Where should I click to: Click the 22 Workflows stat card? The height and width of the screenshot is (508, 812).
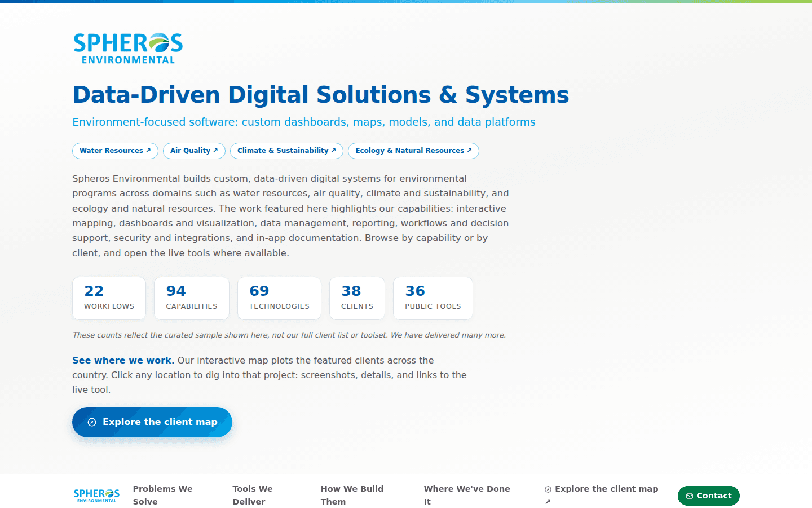coord(109,298)
